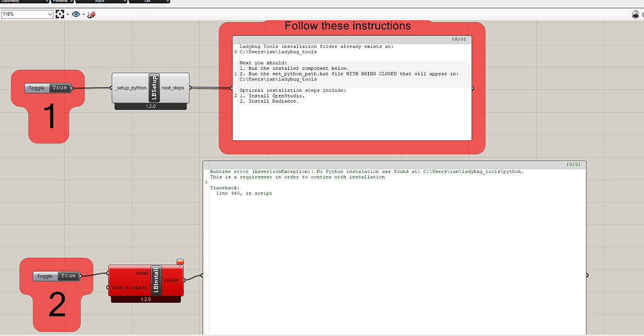The height and width of the screenshot is (336, 644).
Task: Click the Zoom Extents icon in canvas toolbar
Action: pos(60,14)
